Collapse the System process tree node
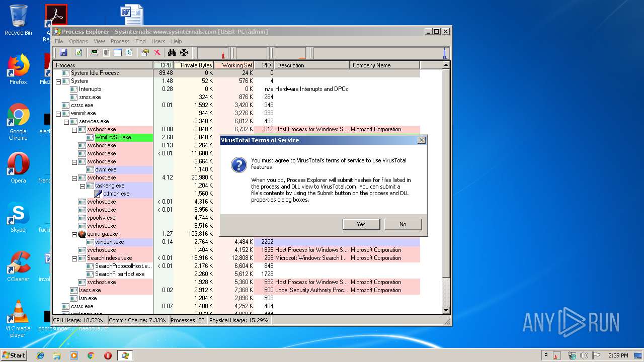The image size is (644, 362). tap(58, 81)
